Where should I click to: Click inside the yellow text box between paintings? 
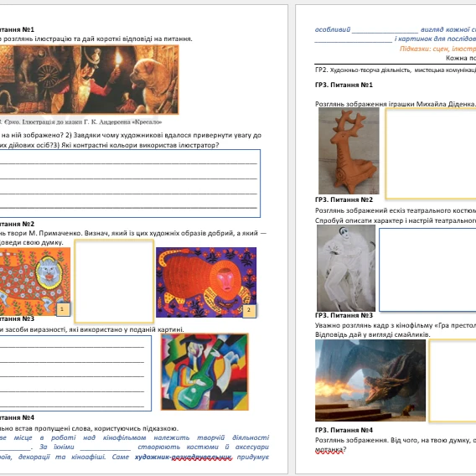coord(114,281)
